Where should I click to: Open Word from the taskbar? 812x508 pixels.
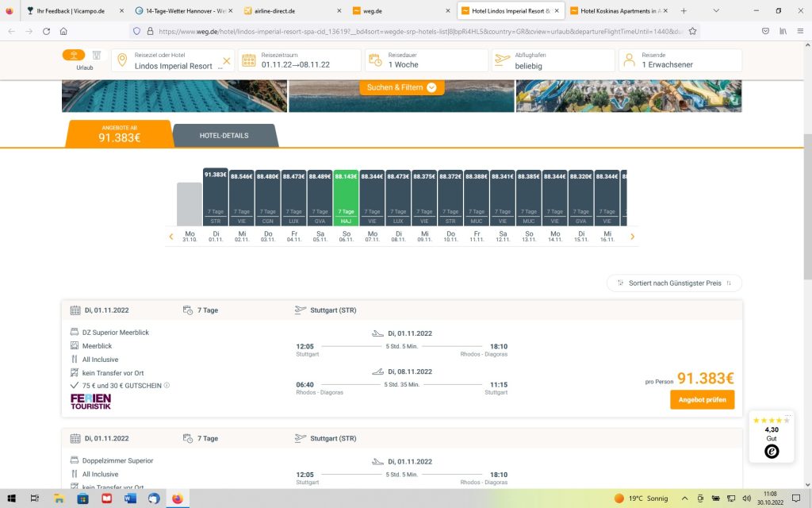tap(130, 498)
